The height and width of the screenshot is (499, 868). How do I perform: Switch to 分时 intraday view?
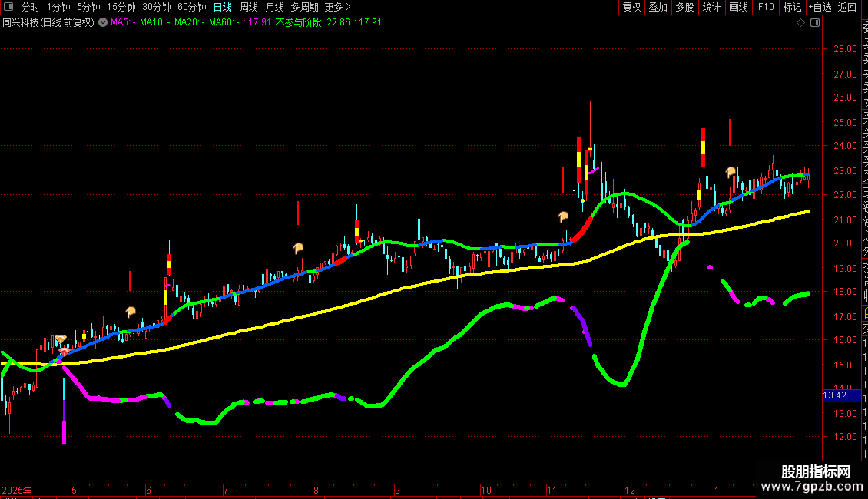(x=31, y=7)
